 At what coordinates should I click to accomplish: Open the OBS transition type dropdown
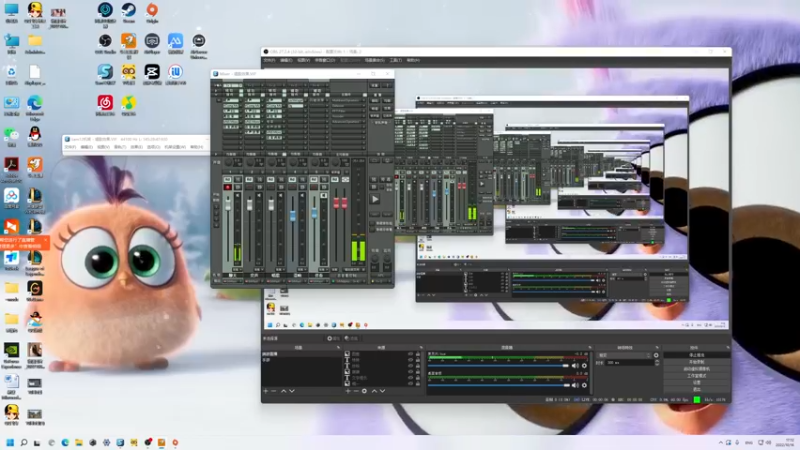(x=624, y=355)
